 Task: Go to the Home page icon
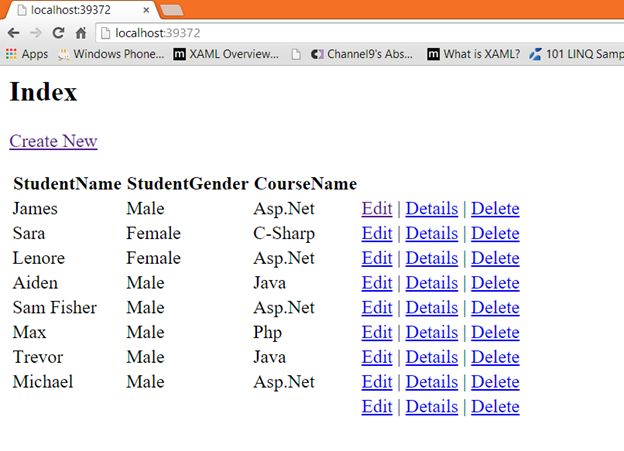pos(81,33)
